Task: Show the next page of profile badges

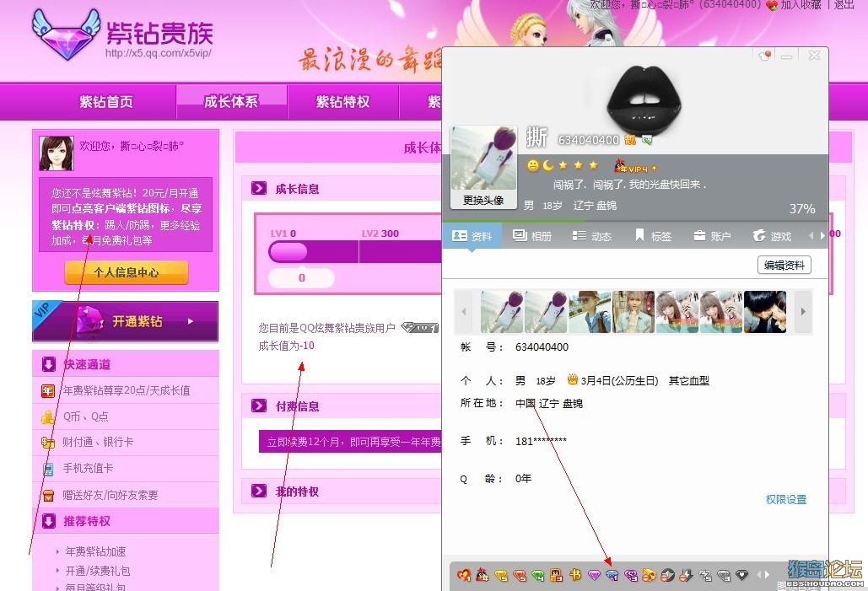Action: [x=767, y=575]
